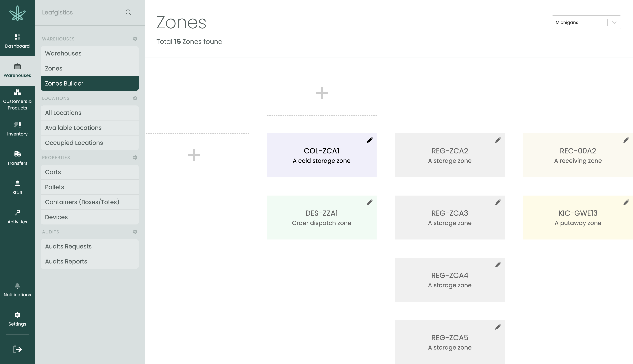Edit the REG-ZCA2 zone via pencil
Image resolution: width=633 pixels, height=364 pixels.
click(x=498, y=140)
